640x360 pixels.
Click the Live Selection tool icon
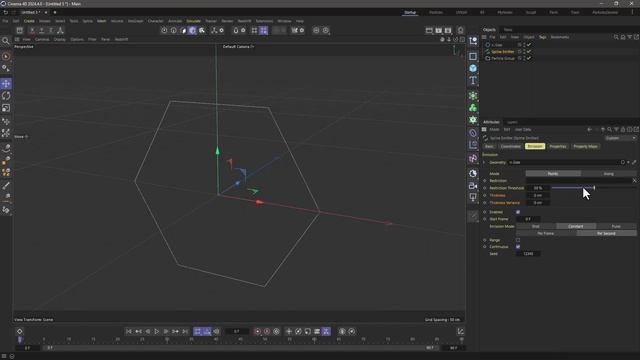click(x=6, y=56)
